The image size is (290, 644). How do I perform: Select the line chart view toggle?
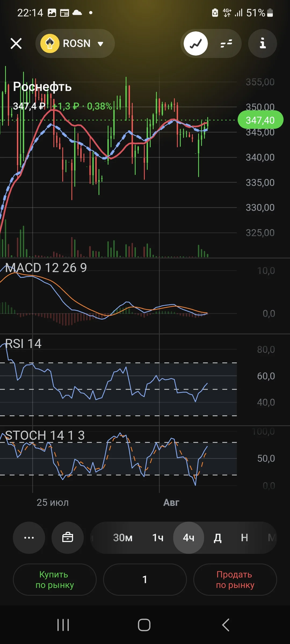[196, 43]
